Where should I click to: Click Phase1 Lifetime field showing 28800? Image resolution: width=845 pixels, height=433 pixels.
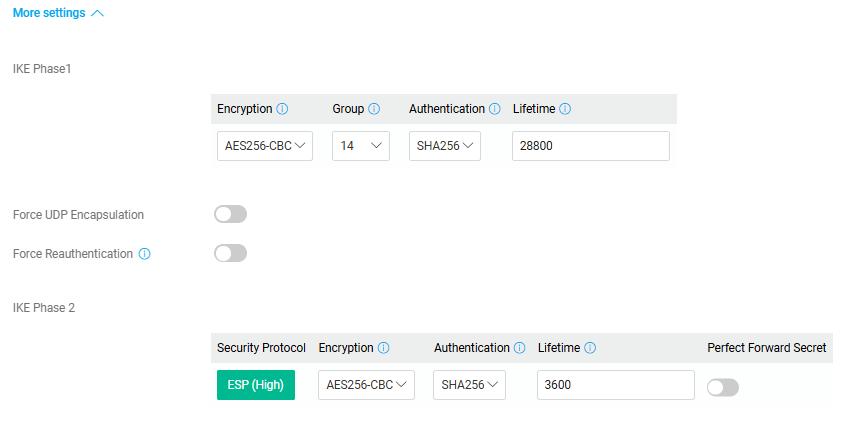pos(590,146)
